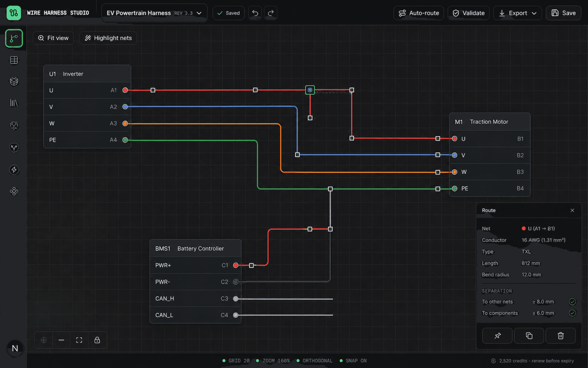Viewport: 588px width, 368px height.
Task: Select the red A1 pin on Inverter
Action: 125,90
